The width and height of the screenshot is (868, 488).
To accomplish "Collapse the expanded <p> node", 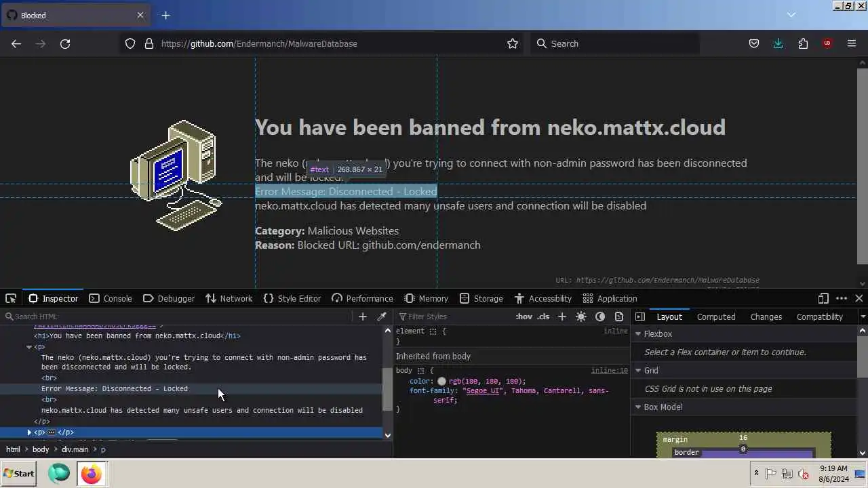I will (29, 347).
